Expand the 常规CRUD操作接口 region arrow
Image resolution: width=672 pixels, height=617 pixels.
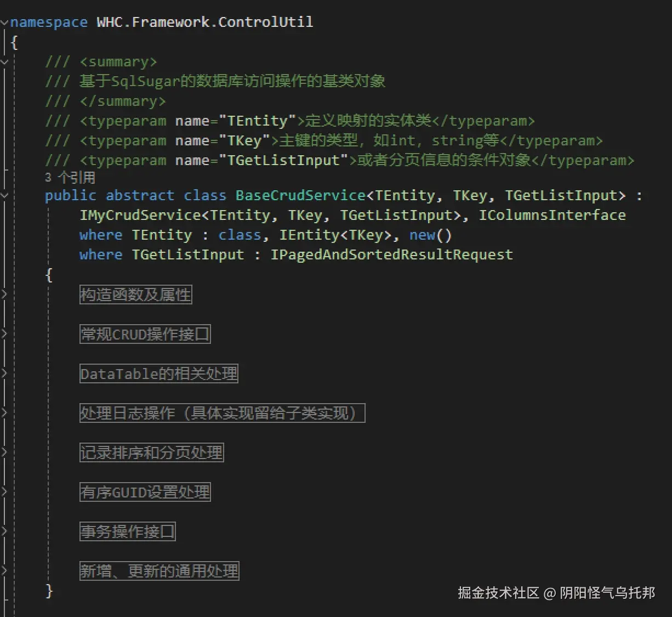pos(4,334)
